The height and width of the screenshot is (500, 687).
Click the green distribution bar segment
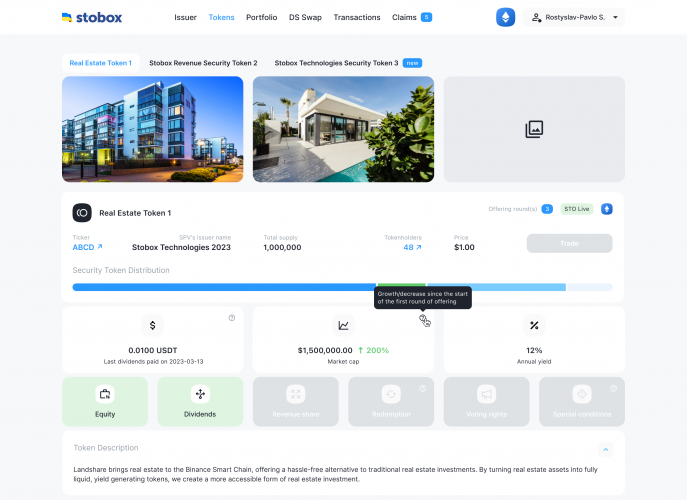click(x=402, y=285)
